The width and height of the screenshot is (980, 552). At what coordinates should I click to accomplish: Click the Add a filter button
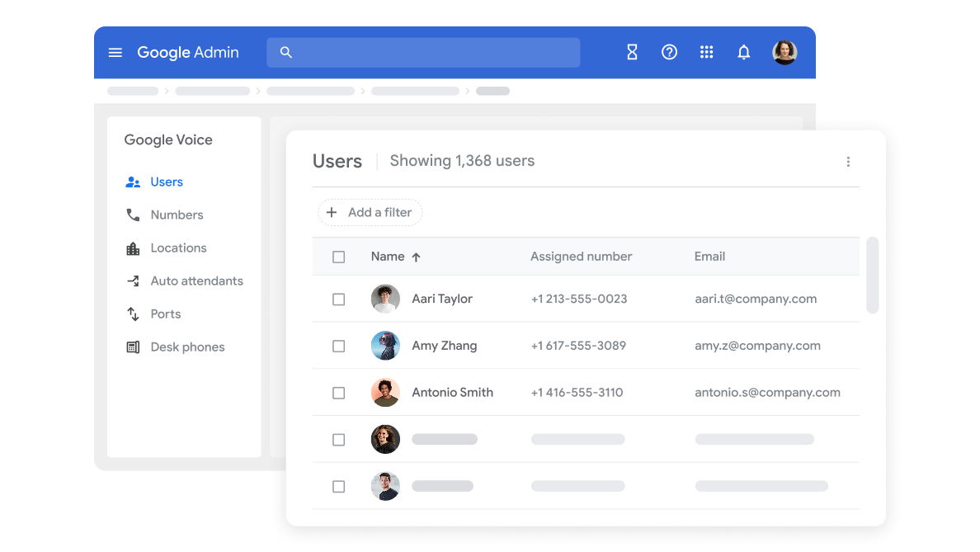click(x=370, y=213)
